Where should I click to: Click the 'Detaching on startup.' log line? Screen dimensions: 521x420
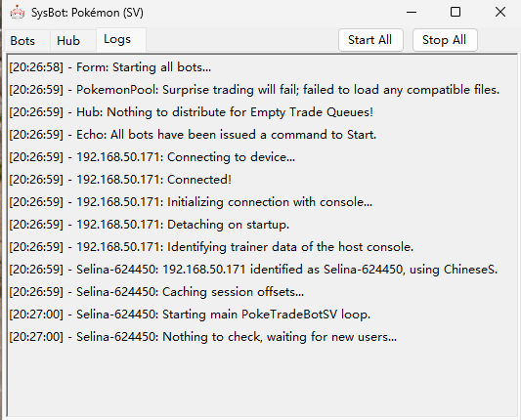point(150,225)
